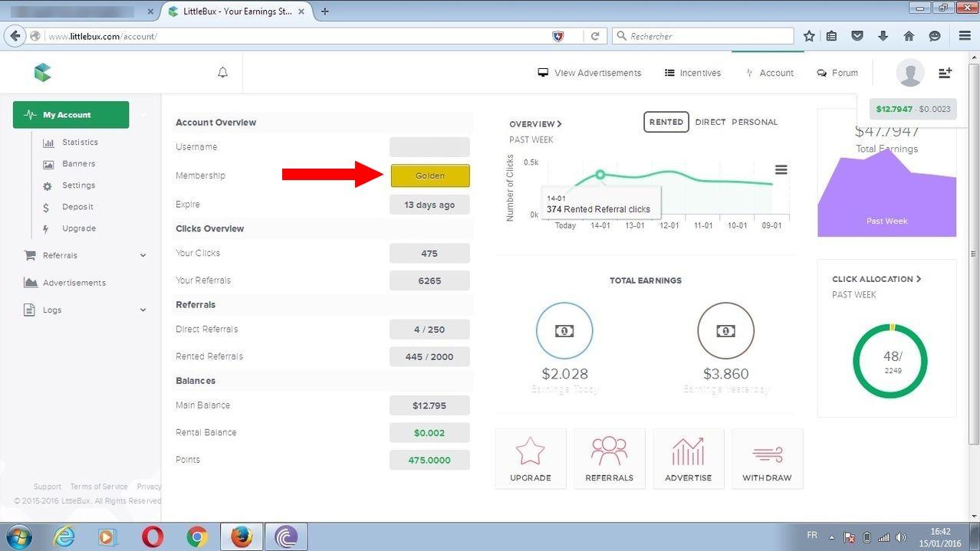980x551 pixels.
Task: Click the purple earnings area chart
Action: click(887, 192)
